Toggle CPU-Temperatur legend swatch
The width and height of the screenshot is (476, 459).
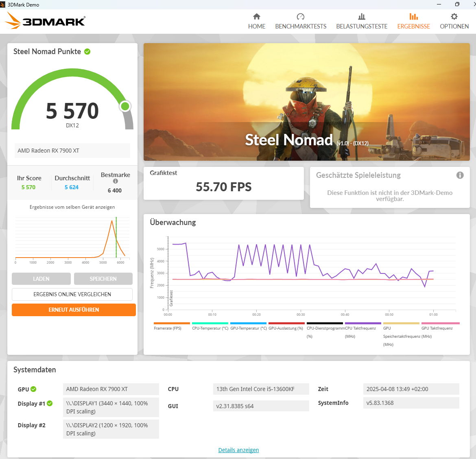(x=210, y=323)
